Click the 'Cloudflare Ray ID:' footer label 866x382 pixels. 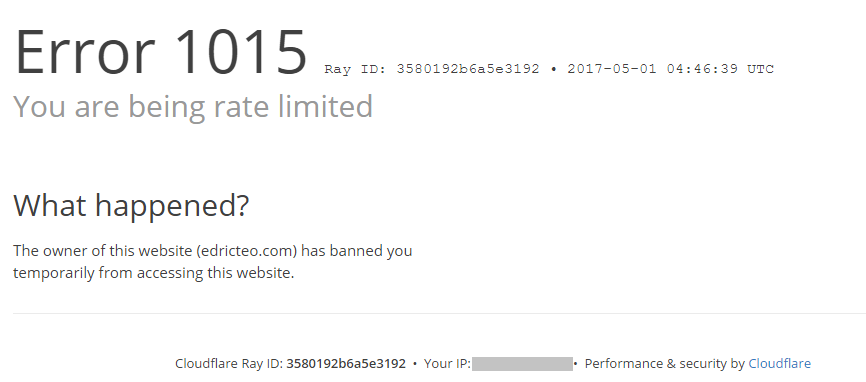pyautogui.click(x=229, y=364)
